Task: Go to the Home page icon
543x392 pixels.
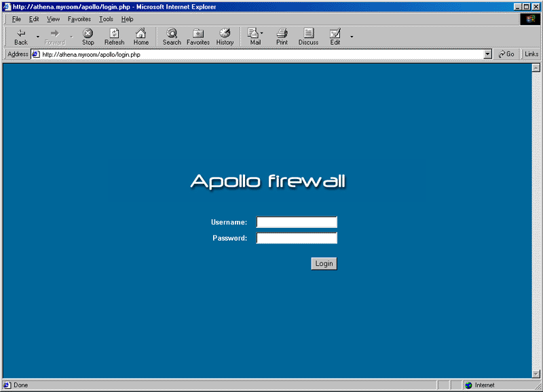Action: tap(141, 33)
